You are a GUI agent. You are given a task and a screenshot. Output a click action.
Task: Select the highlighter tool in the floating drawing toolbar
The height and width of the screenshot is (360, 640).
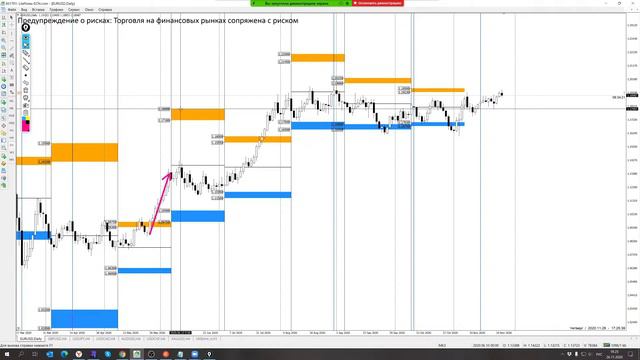click(x=26, y=53)
